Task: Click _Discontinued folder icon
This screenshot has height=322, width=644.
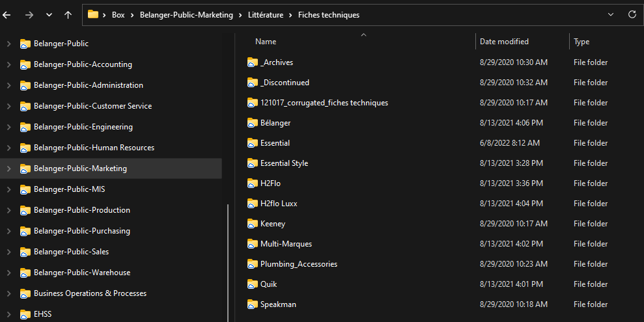Action: [252, 83]
